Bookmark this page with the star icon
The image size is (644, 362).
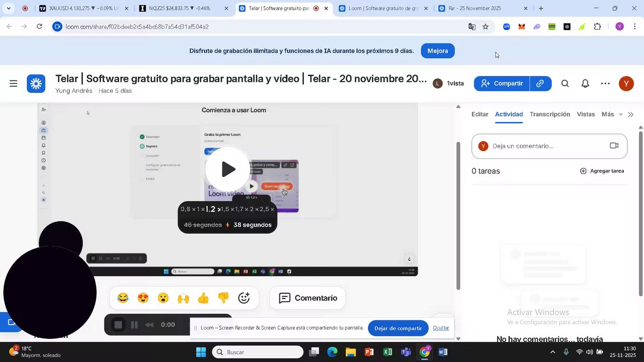pyautogui.click(x=486, y=27)
